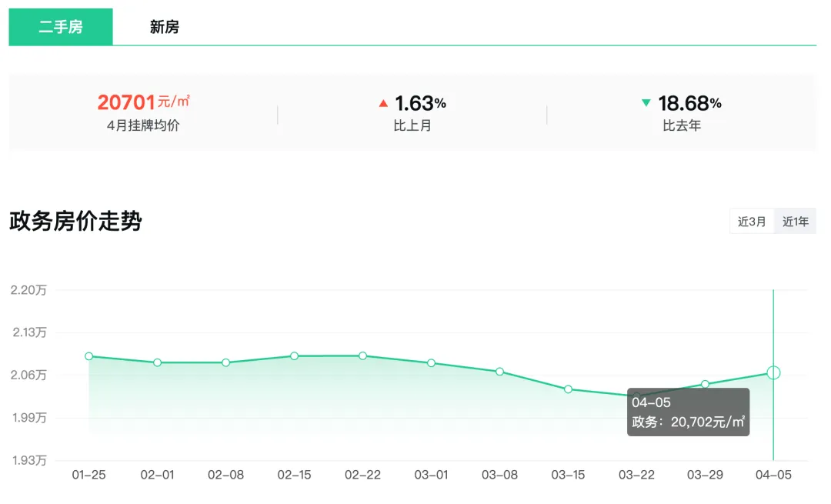
Task: Click the red up-arrow beside 1.63%
Action: pyautogui.click(x=383, y=102)
